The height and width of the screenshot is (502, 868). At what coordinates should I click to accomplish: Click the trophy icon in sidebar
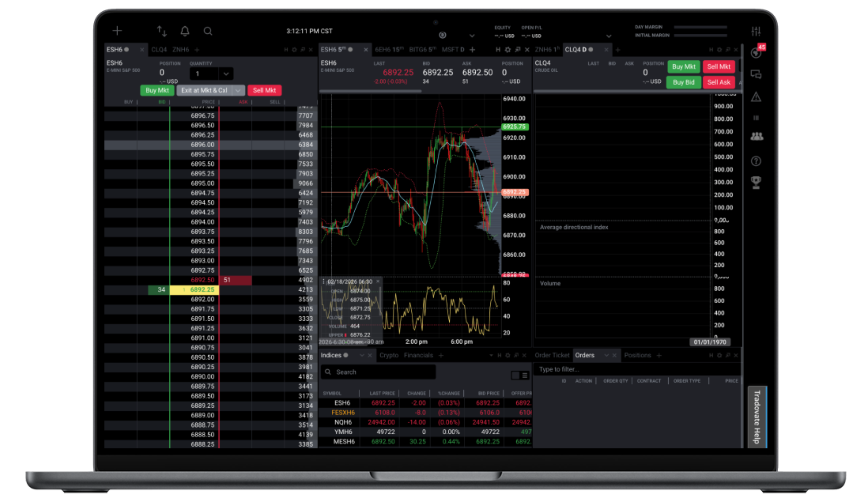(756, 182)
